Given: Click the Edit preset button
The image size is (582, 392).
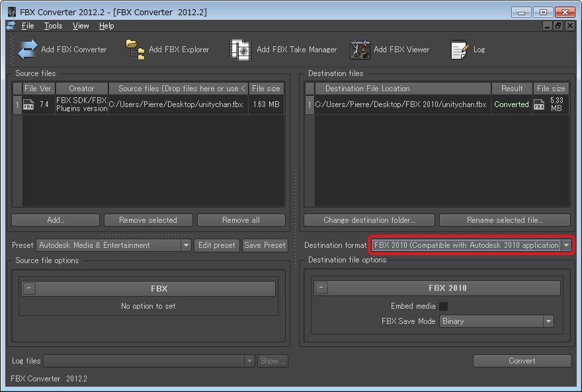Looking at the screenshot, I should (x=217, y=245).
